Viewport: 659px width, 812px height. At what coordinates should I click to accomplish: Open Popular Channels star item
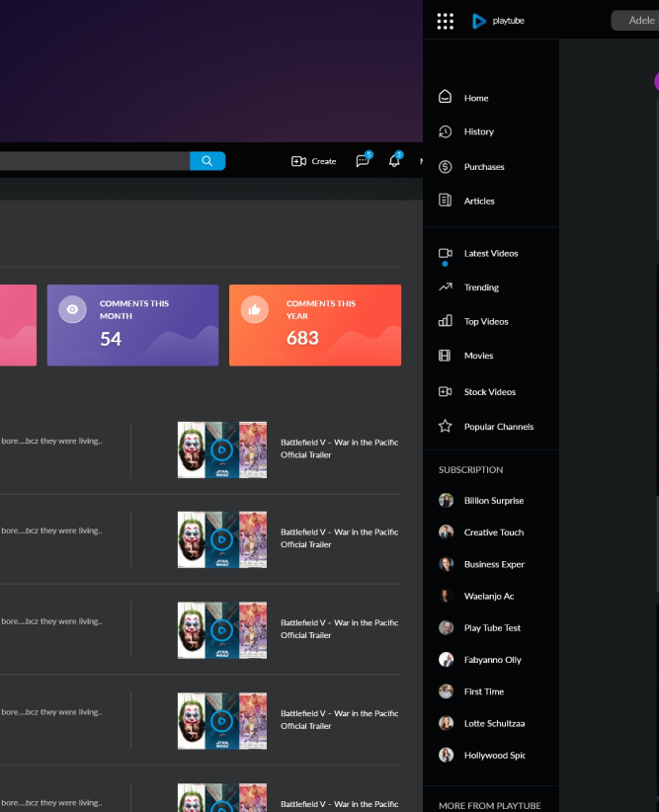click(x=498, y=427)
